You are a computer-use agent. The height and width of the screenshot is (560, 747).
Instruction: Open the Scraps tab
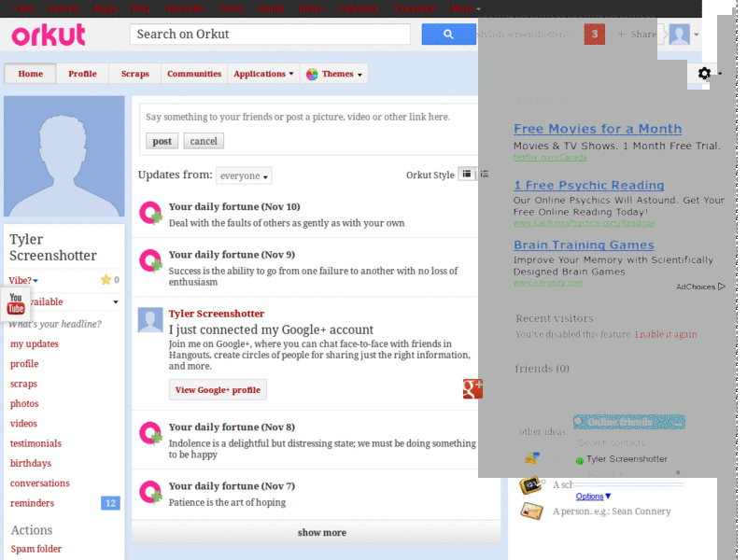pos(135,74)
